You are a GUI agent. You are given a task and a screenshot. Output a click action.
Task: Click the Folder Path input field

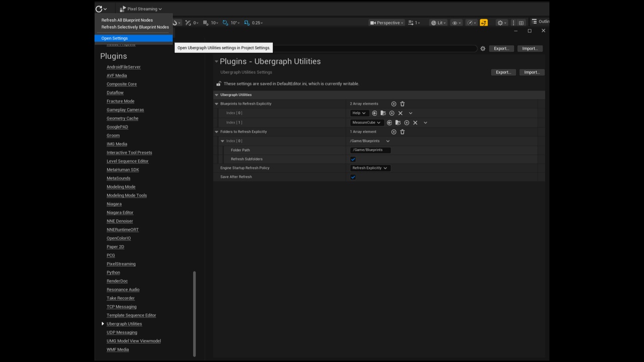(370, 150)
